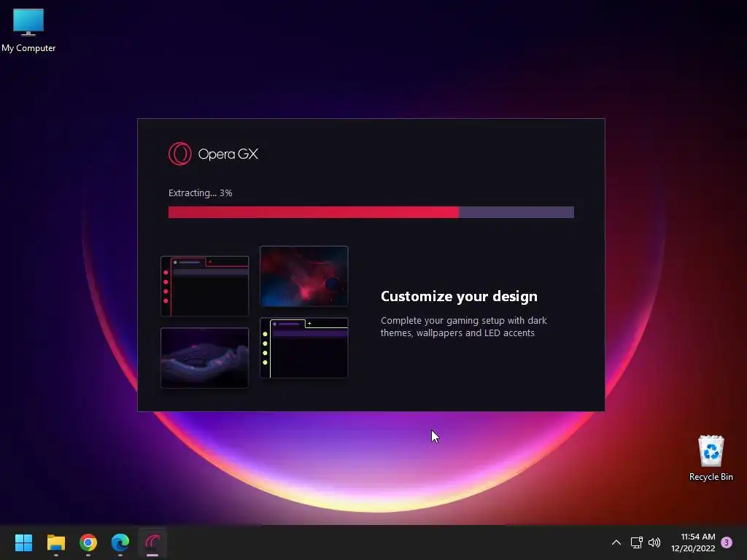Click the red sidebar theme preview thumbnail

click(205, 286)
